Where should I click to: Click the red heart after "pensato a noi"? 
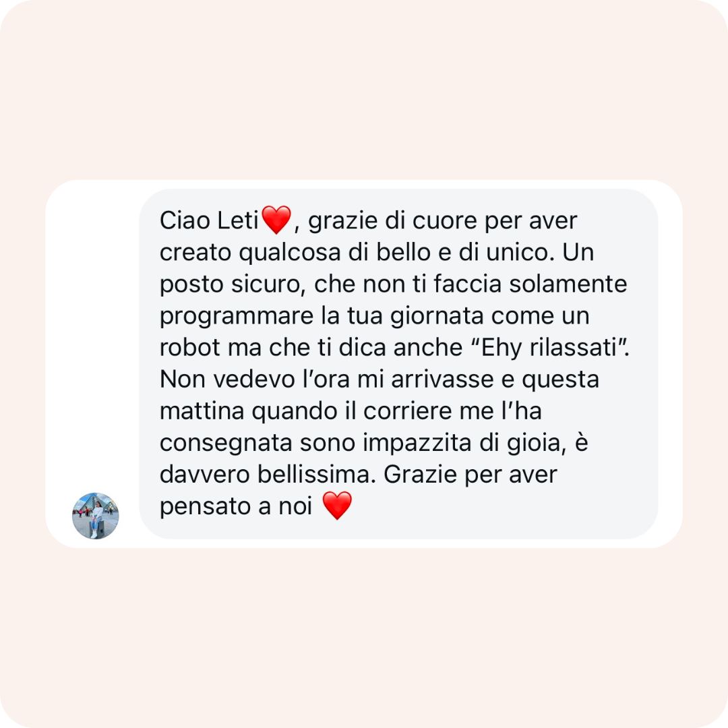[x=337, y=506]
